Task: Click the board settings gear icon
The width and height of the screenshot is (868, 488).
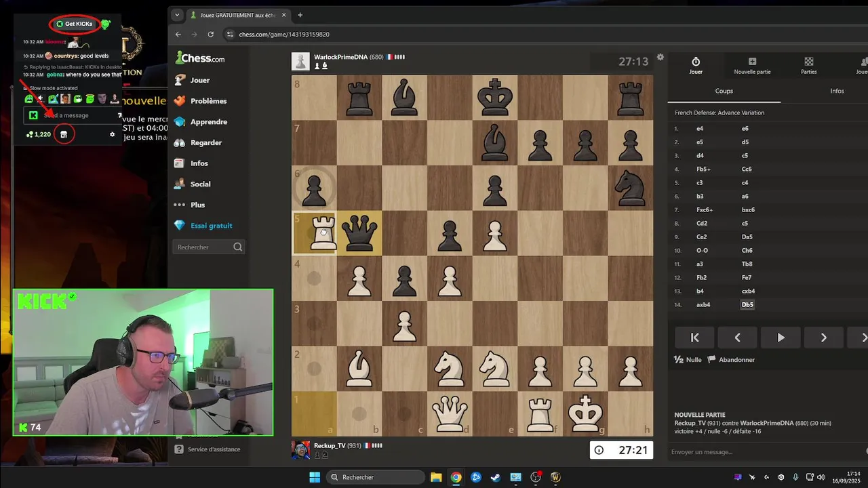Action: pos(660,58)
